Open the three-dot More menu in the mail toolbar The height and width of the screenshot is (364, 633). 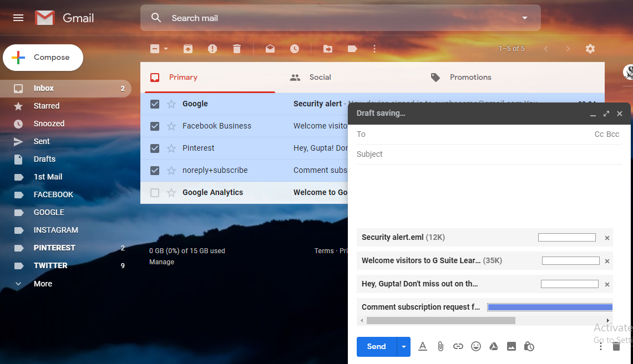(374, 49)
